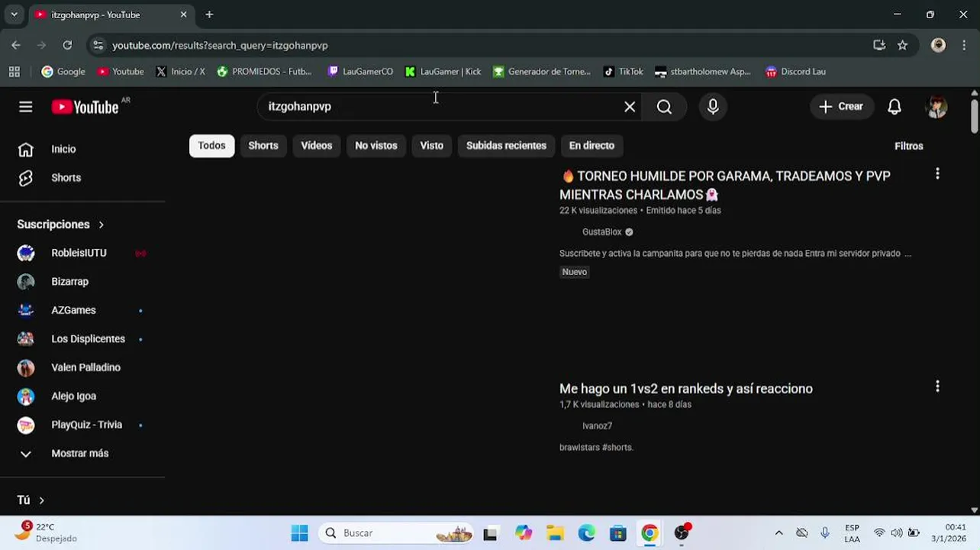Open the GustaBlox channel link
This screenshot has width=980, height=550.
tap(602, 232)
